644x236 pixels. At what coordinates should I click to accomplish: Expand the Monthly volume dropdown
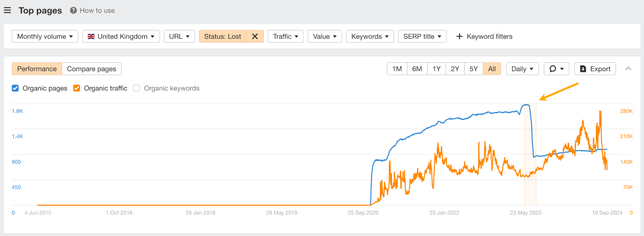tap(45, 36)
